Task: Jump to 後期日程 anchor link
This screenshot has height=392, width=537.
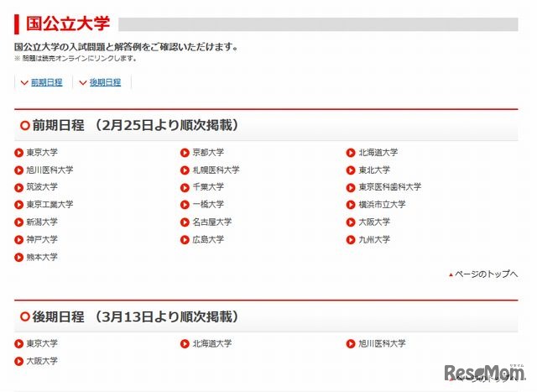Action: click(105, 82)
